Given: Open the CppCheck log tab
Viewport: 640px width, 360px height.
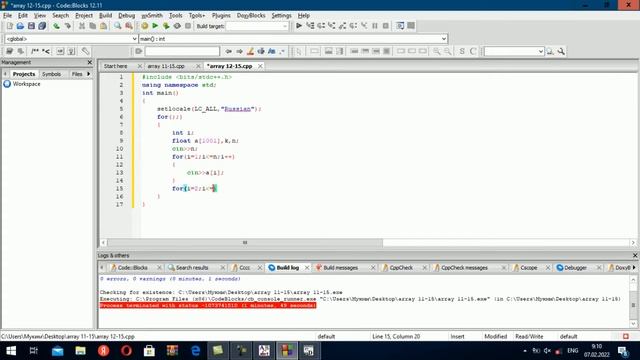Looking at the screenshot, I should [401, 267].
